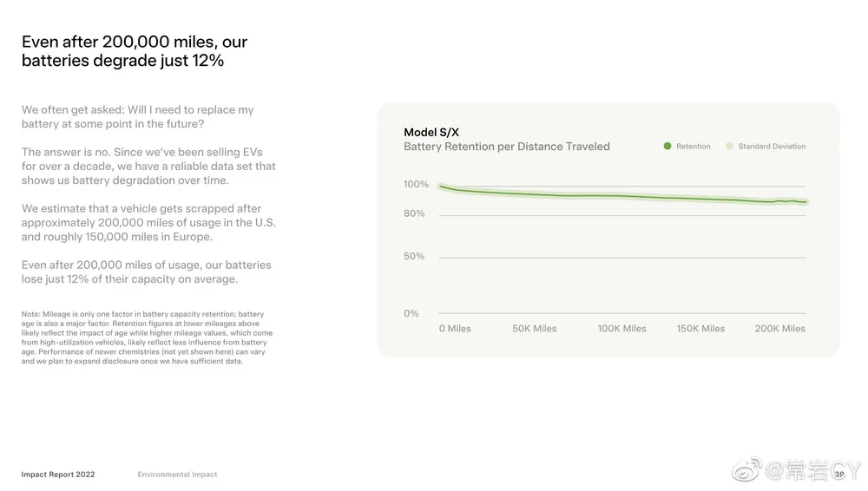Click the Environmental Impact footer label

click(x=177, y=475)
